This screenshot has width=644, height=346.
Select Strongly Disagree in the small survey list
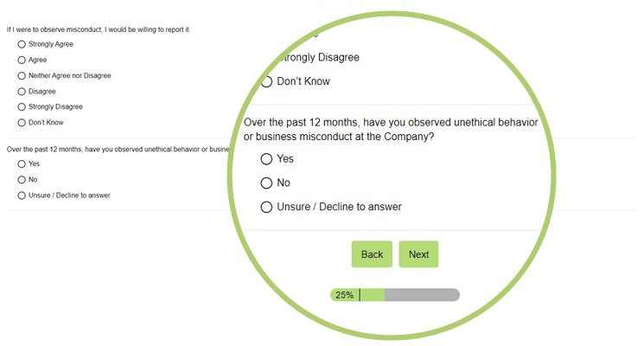click(22, 107)
